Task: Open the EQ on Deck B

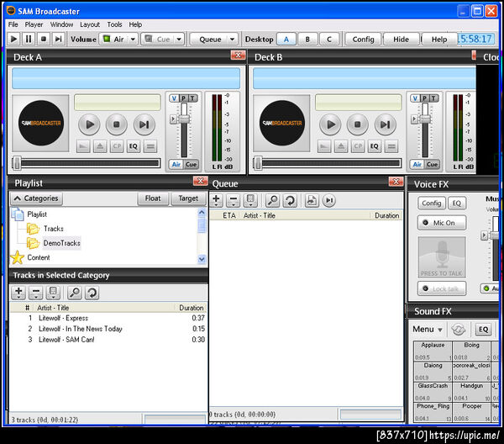Action: 375,146
